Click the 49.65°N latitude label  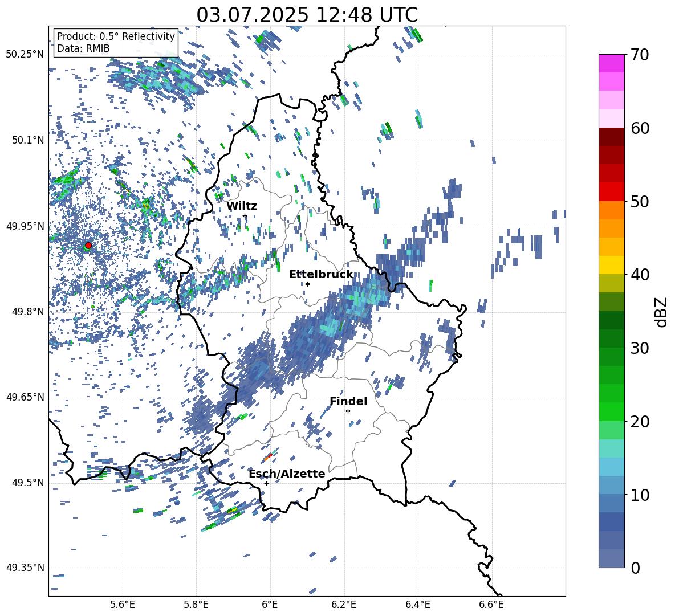pos(25,397)
